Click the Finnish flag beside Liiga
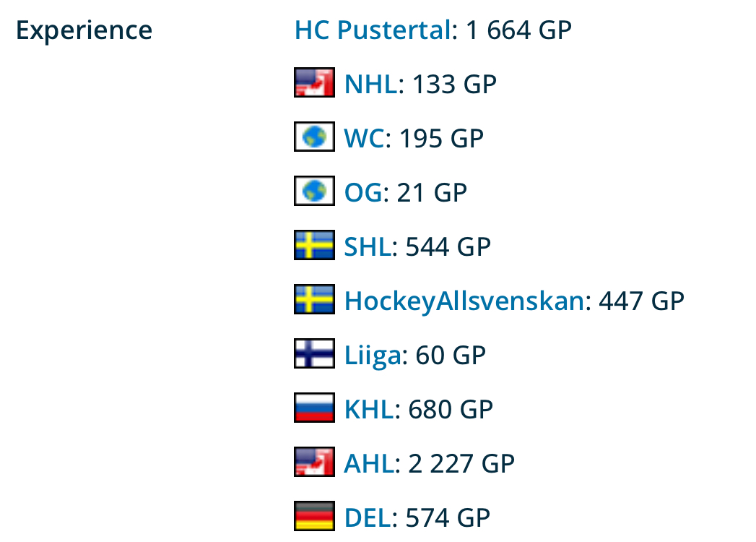 pyautogui.click(x=314, y=353)
